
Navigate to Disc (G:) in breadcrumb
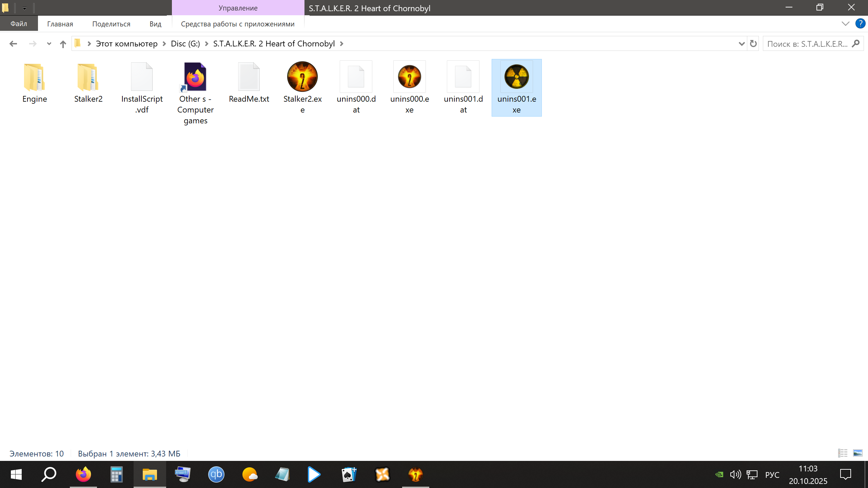point(185,44)
